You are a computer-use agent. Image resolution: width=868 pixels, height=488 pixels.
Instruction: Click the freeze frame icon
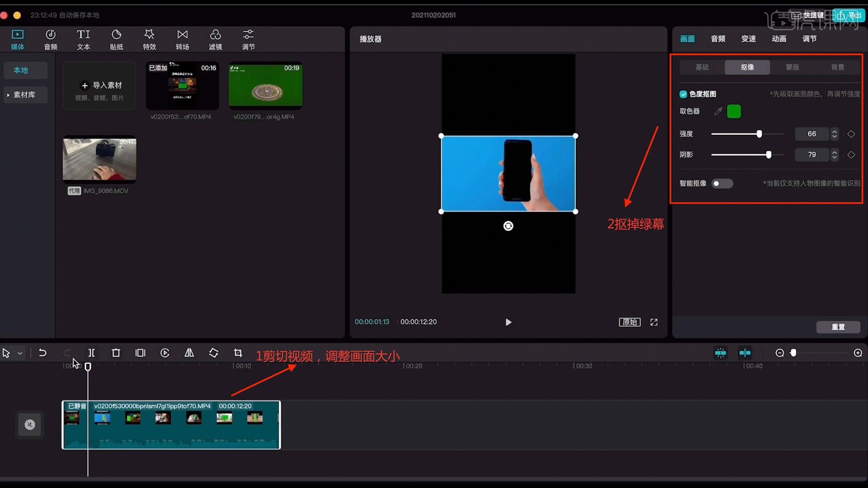[x=141, y=353]
